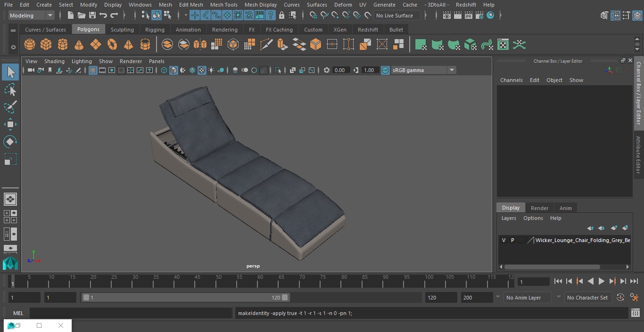Switch to the Render layer tab
Viewport: 644px width, 332px height.
tap(539, 208)
